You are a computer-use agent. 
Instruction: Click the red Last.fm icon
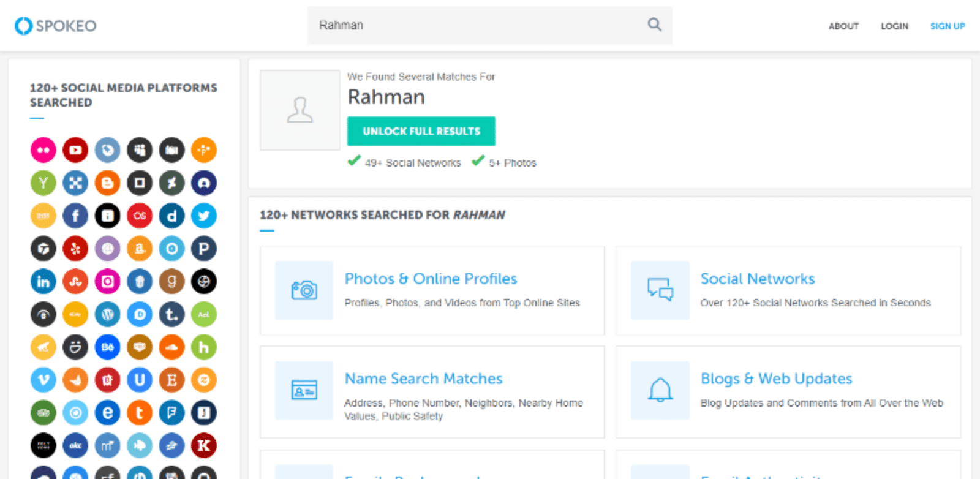click(140, 216)
